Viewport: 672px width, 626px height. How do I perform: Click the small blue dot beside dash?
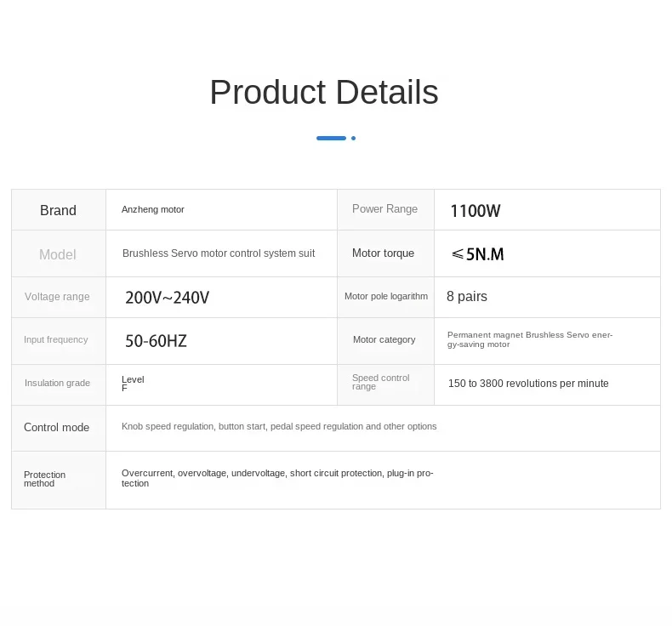353,138
